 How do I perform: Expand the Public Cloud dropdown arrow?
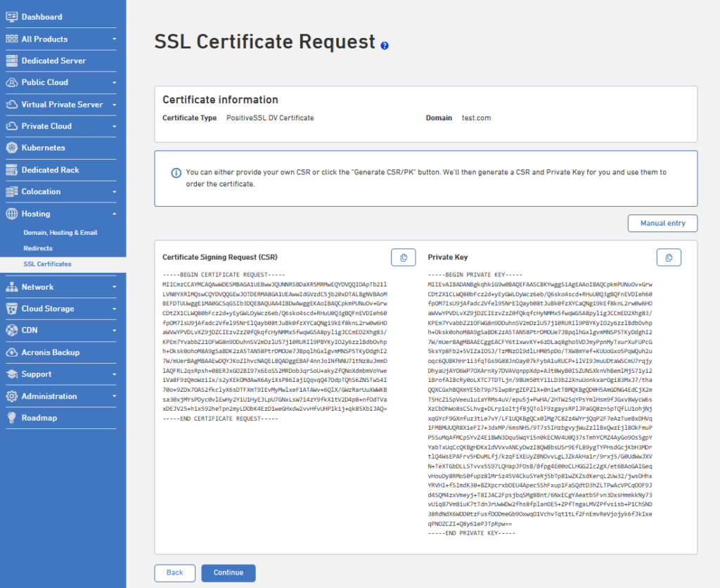tap(115, 83)
